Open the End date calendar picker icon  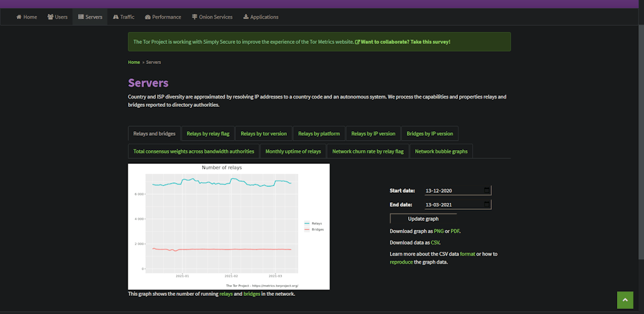click(x=487, y=204)
